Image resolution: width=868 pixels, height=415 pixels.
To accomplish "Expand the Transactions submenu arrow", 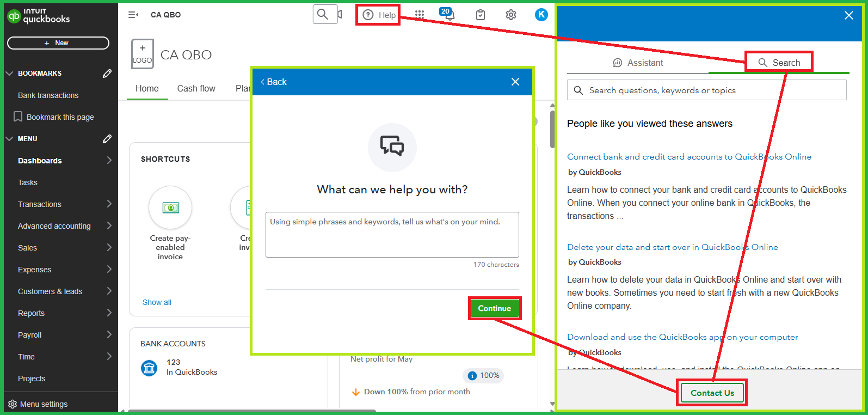I will [109, 204].
